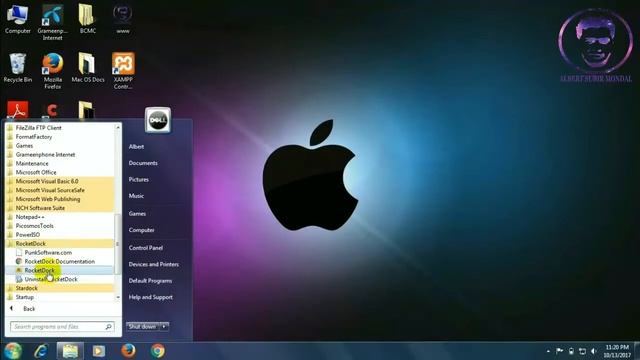Click the battery power tray icon
640x360 pixels.
571,351
